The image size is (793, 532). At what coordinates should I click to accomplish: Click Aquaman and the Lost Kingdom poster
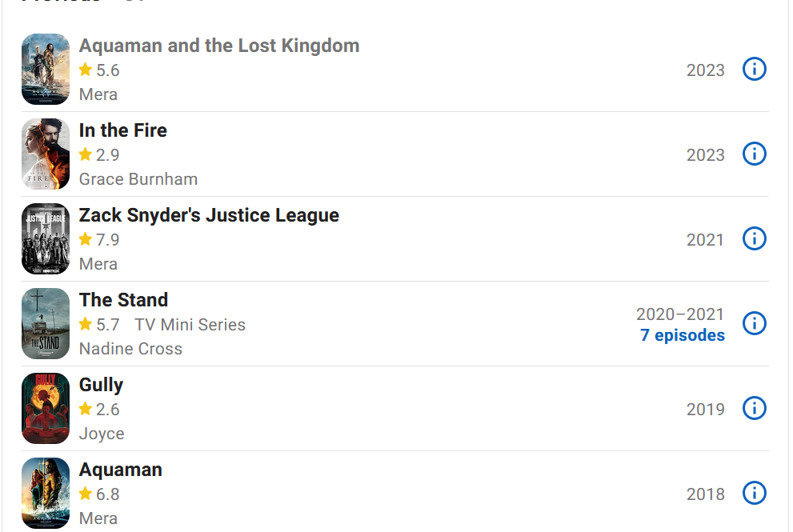[x=46, y=70]
